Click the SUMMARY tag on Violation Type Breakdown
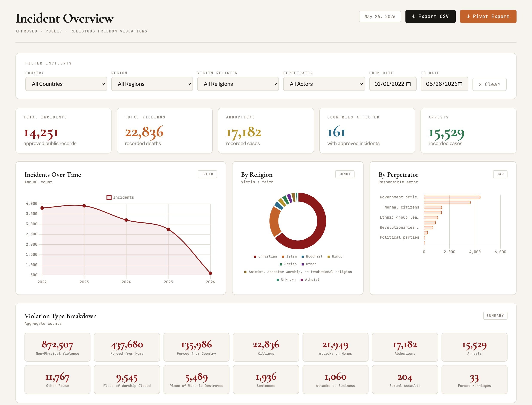This screenshot has width=532, height=405. [x=495, y=316]
